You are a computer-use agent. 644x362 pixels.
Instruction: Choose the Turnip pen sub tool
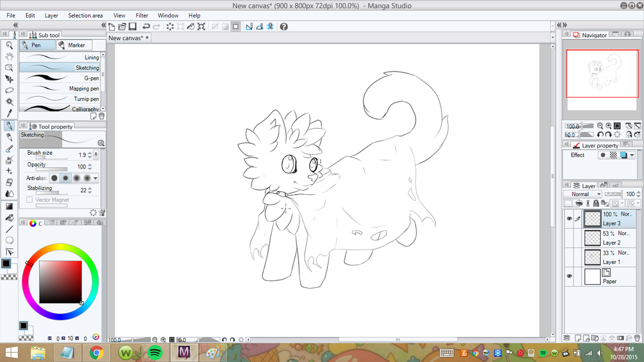(x=60, y=99)
